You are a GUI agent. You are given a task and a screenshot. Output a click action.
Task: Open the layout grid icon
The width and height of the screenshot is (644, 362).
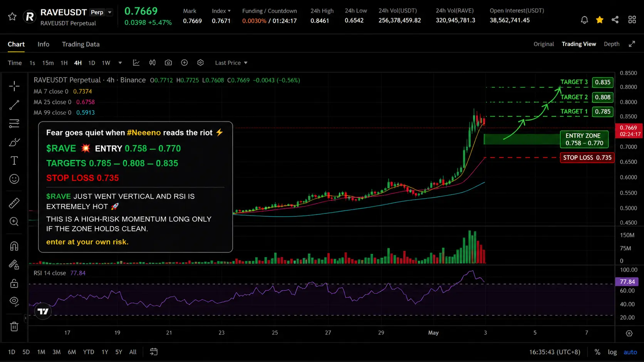pyautogui.click(x=632, y=20)
